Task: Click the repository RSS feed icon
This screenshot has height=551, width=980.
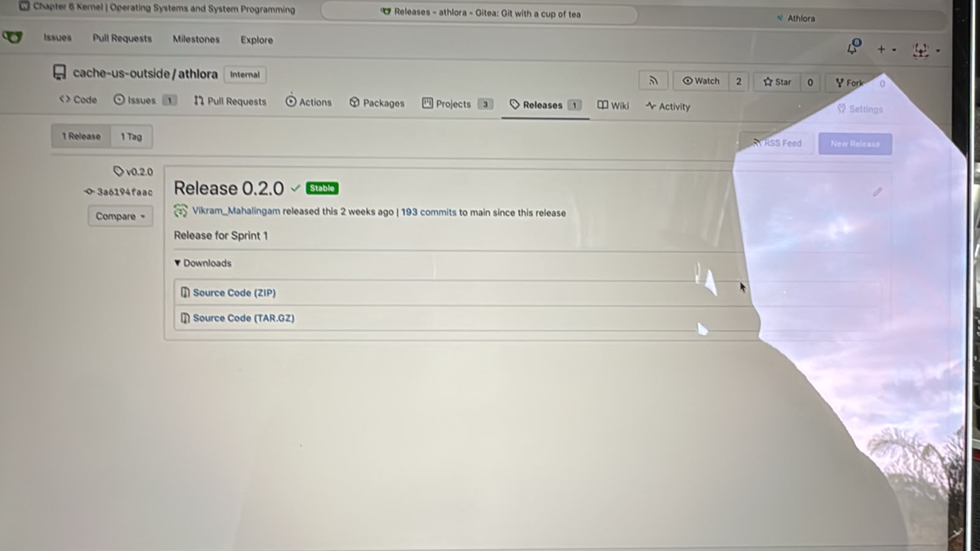Action: [x=653, y=80]
